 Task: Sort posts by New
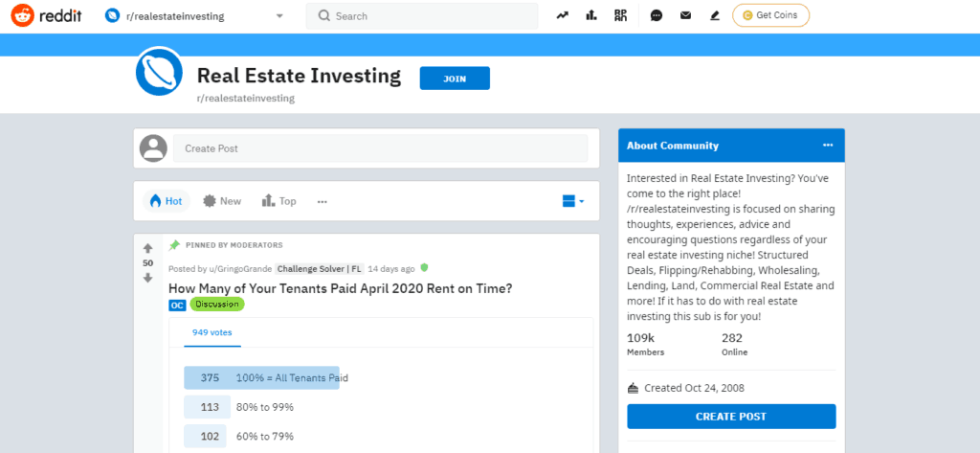coord(222,201)
